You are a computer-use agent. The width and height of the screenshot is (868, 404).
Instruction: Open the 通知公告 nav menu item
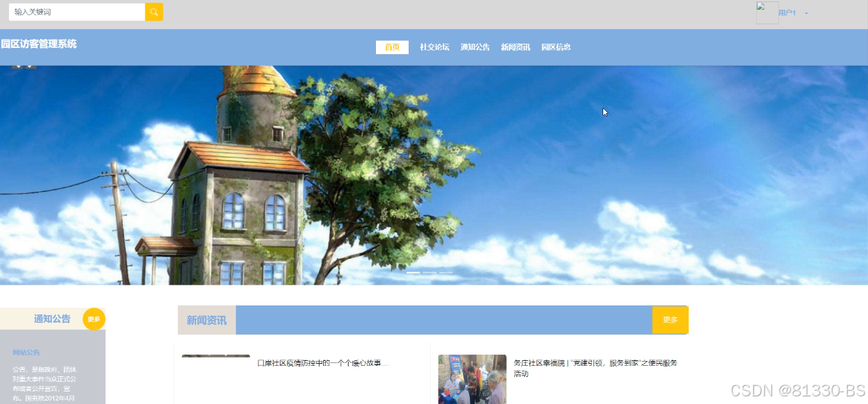tap(475, 47)
